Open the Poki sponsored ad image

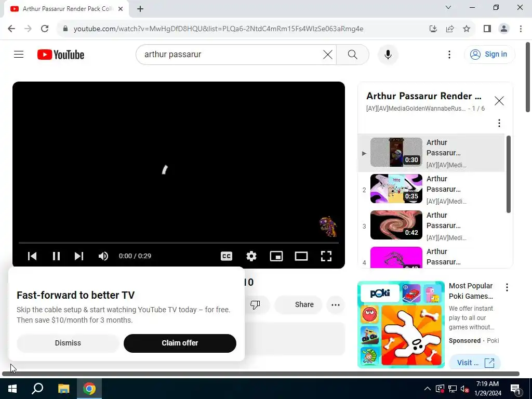[401, 325]
